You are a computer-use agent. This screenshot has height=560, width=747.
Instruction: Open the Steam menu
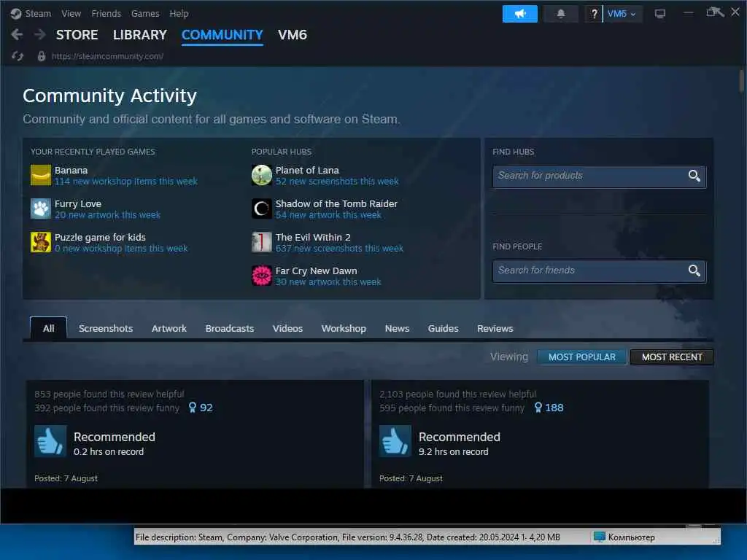point(38,13)
